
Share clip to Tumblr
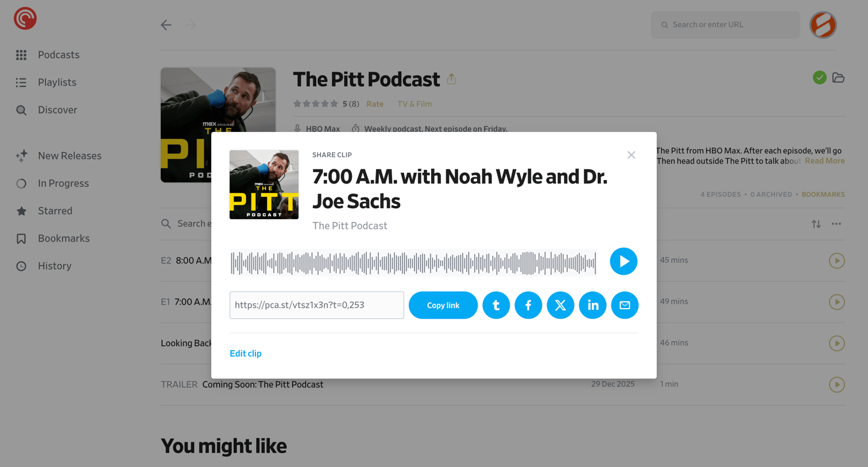[x=496, y=305]
